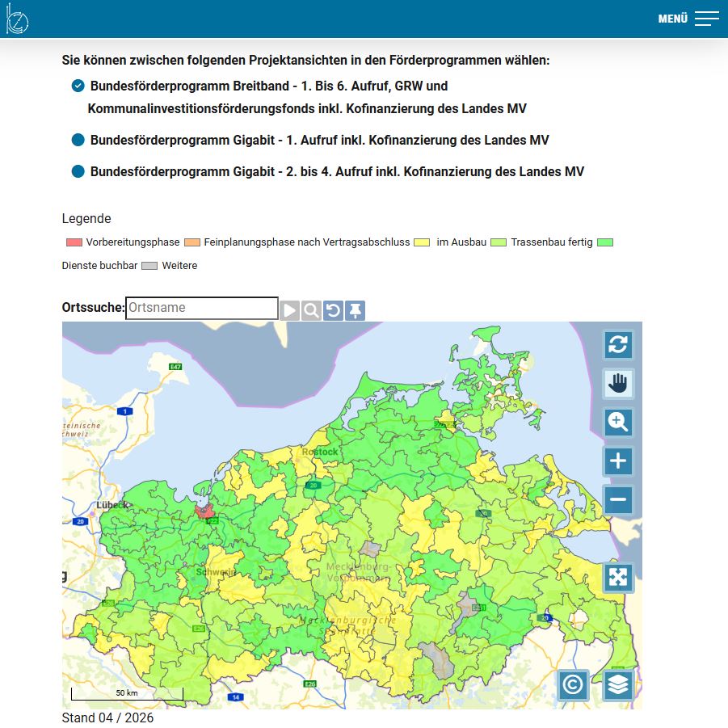Click the 50 km scale bar
Image resolution: width=728 pixels, height=728 pixels.
[x=127, y=693]
